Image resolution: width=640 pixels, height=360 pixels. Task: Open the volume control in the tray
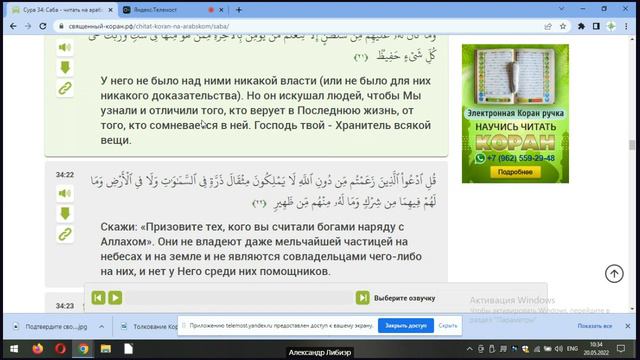point(558,349)
